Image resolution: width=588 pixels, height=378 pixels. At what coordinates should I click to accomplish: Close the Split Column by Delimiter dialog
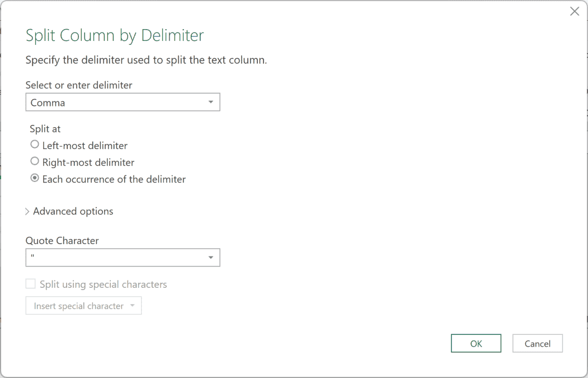pyautogui.click(x=575, y=11)
